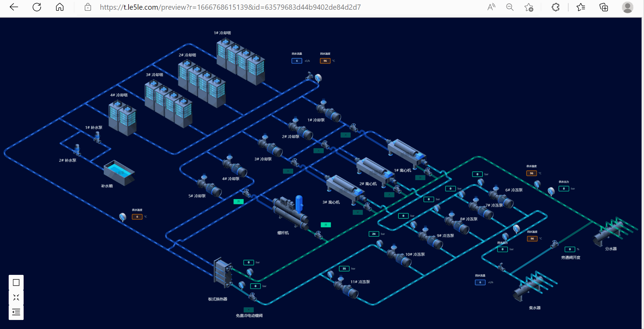Toggle the green 开 valve state near 螺杆机
This screenshot has width=644, height=329.
coord(325,225)
